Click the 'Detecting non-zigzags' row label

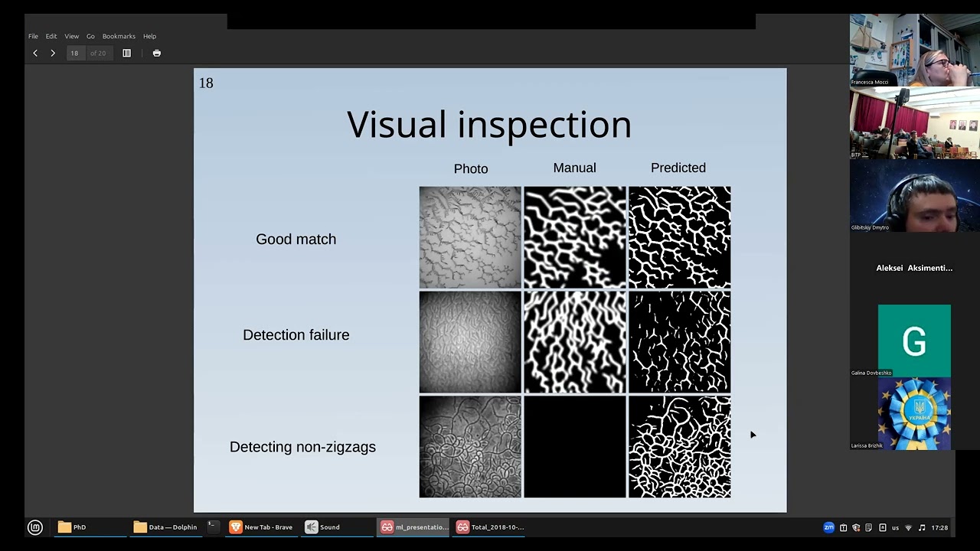tap(302, 447)
